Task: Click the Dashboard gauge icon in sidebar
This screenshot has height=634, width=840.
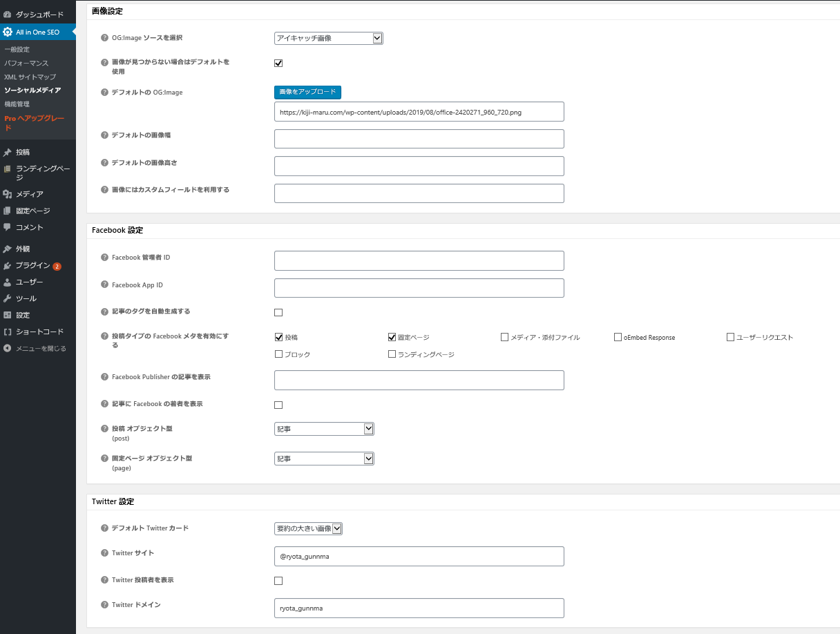Action: 8,14
